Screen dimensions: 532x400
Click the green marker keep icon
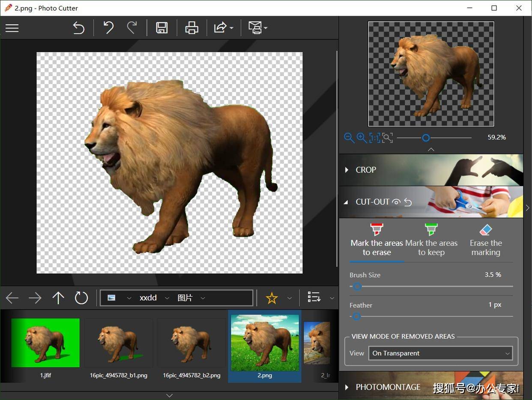(x=431, y=229)
